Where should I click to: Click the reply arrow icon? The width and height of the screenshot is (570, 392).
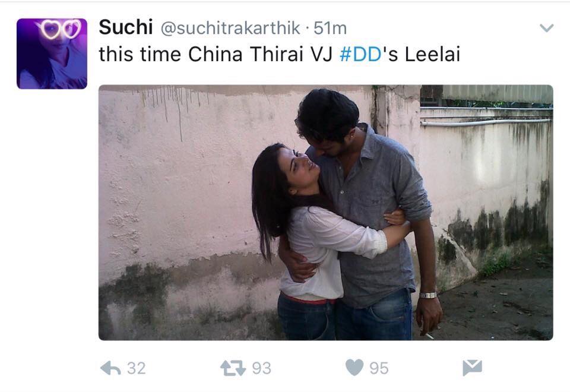pos(110,368)
